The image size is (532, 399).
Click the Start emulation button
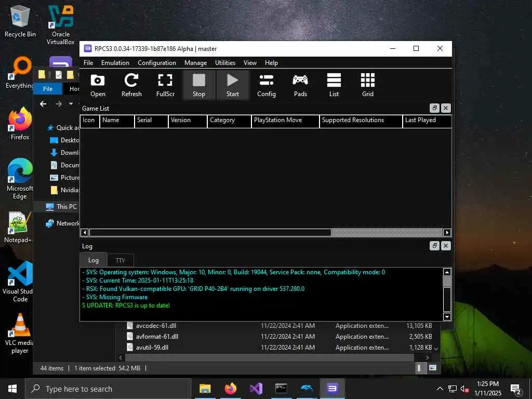pyautogui.click(x=233, y=85)
